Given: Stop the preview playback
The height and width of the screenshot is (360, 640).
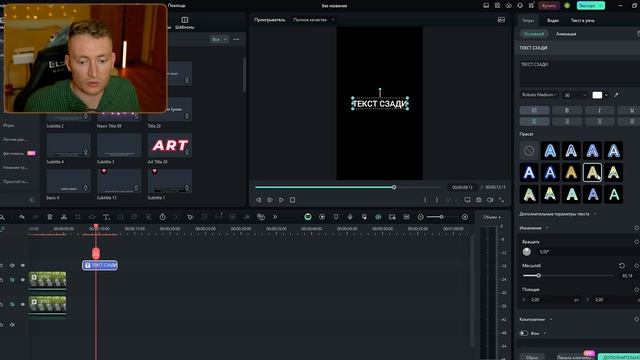Looking at the screenshot, I should (x=293, y=200).
